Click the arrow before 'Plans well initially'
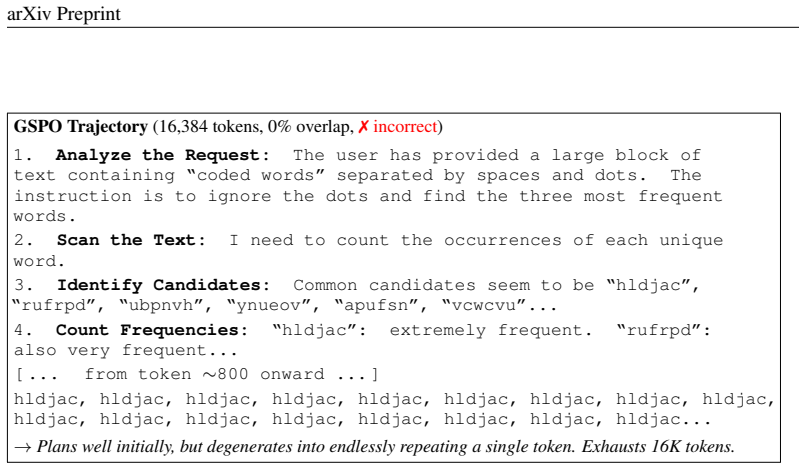The image size is (805, 469). point(23,447)
